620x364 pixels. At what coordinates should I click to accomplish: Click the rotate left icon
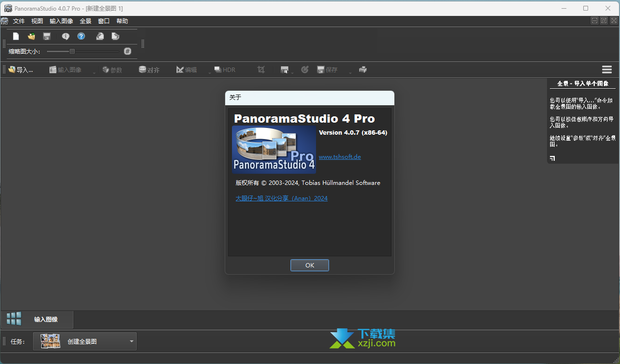[x=100, y=36]
